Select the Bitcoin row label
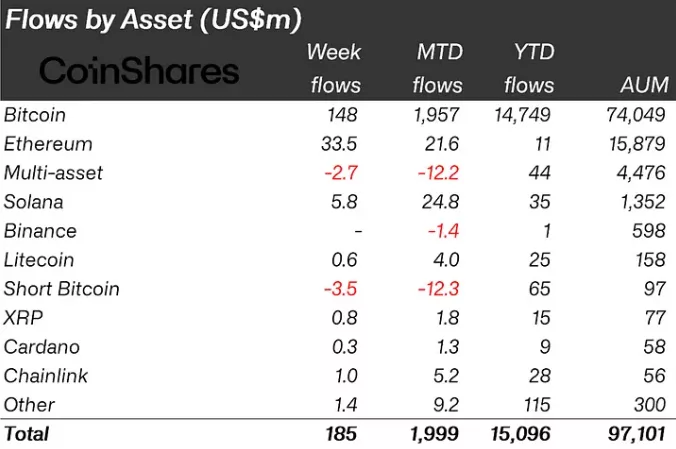Screen dimensions: 676x449 35,115
